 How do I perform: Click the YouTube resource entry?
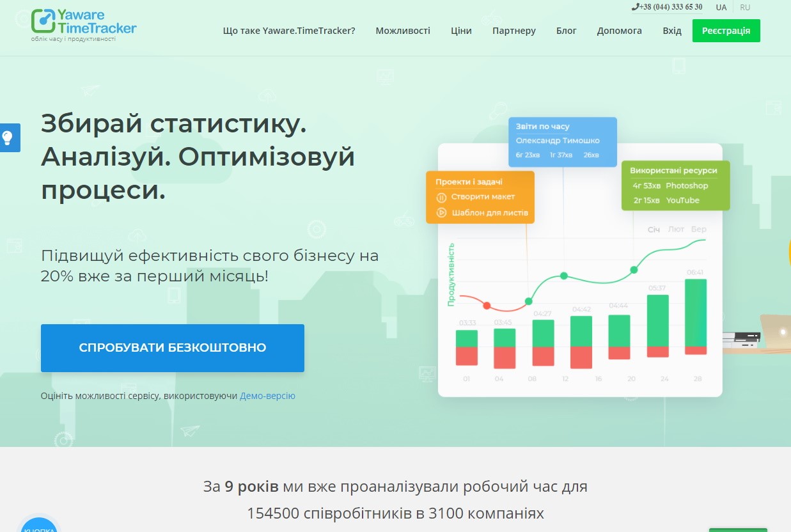pyautogui.click(x=682, y=200)
